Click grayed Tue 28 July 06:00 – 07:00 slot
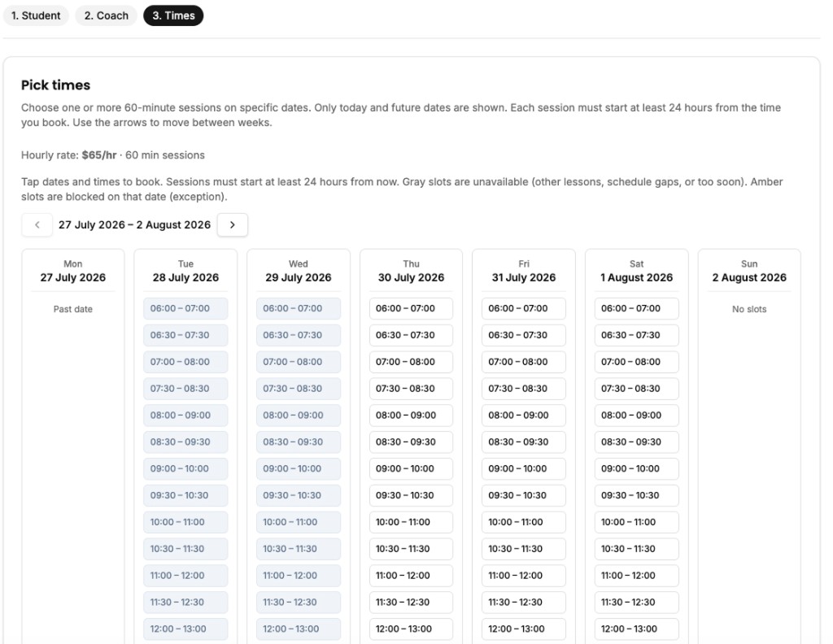This screenshot has height=644, width=833. (185, 308)
